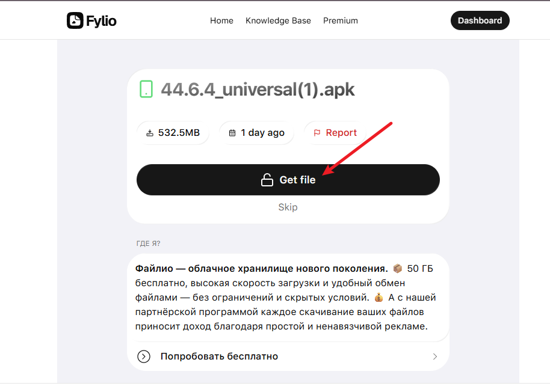
Task: Click the lock icon inside the Get file button
Action: pyautogui.click(x=267, y=179)
